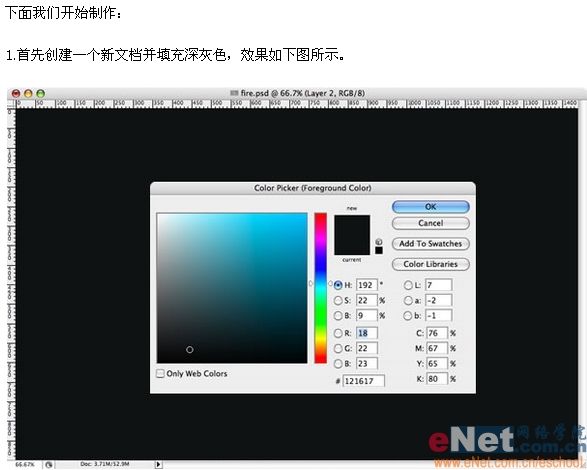This screenshot has width=587, height=470.
Task: Click the Doc size readout in status bar
Action: [x=105, y=464]
